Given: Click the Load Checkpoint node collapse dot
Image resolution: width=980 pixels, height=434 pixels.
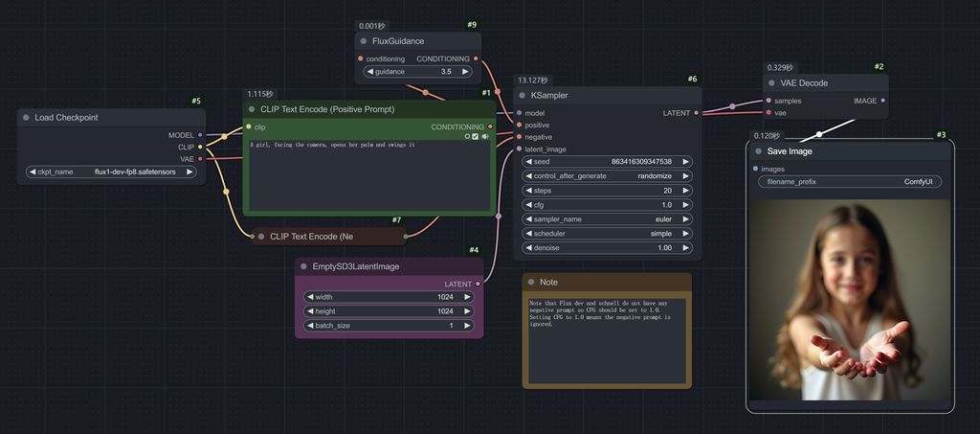Looking at the screenshot, I should [x=26, y=118].
